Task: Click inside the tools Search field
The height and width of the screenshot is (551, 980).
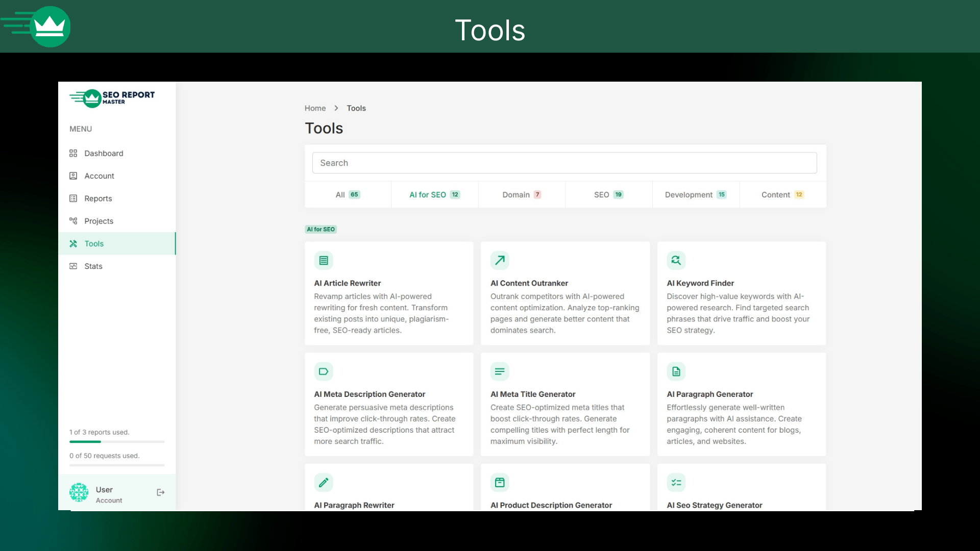Action: coord(563,163)
